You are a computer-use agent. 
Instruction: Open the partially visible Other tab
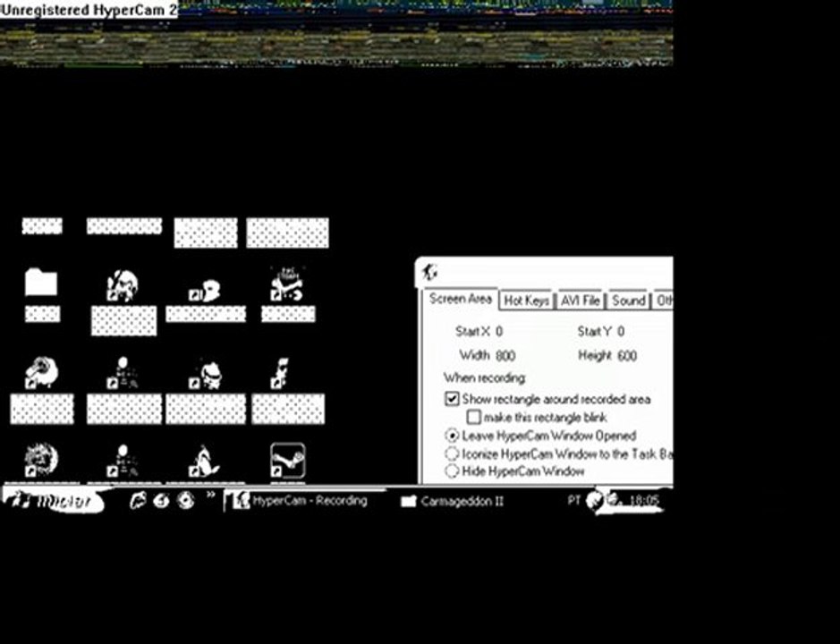tap(663, 301)
